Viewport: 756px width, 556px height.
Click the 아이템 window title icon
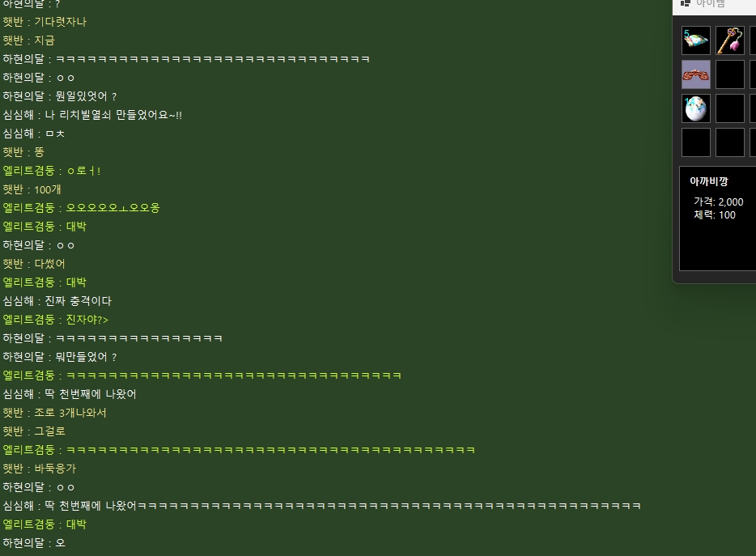(x=686, y=3)
